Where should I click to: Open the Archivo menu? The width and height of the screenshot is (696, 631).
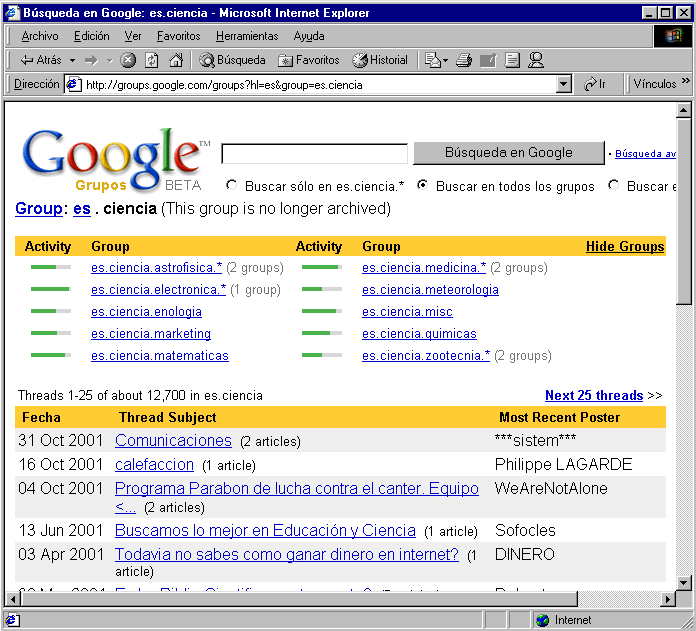click(x=40, y=36)
